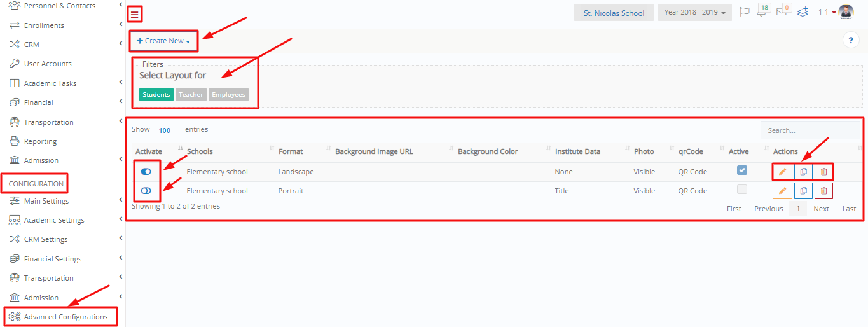Open user menu caret next to 1 1

834,13
